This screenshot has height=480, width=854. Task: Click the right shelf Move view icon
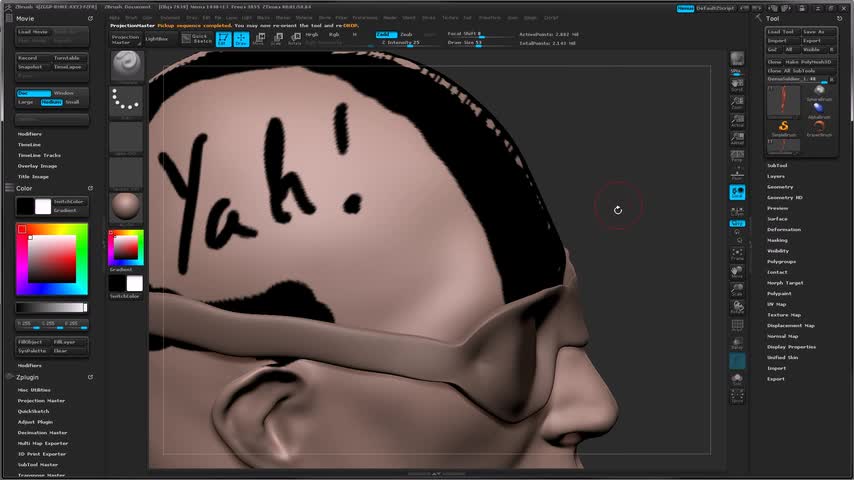pyautogui.click(x=737, y=272)
